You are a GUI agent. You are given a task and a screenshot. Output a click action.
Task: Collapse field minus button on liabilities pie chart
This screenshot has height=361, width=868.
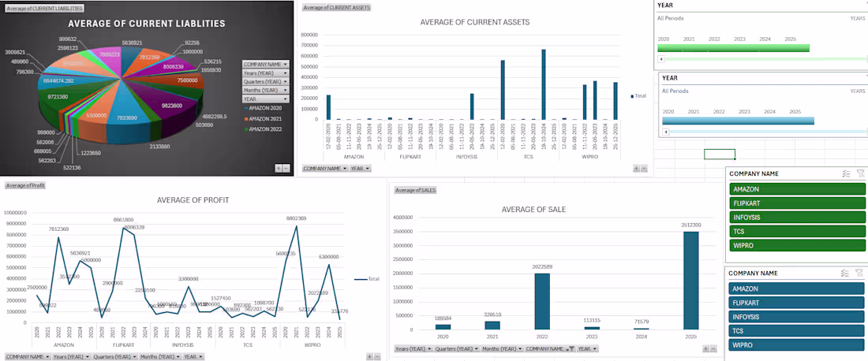[286, 168]
